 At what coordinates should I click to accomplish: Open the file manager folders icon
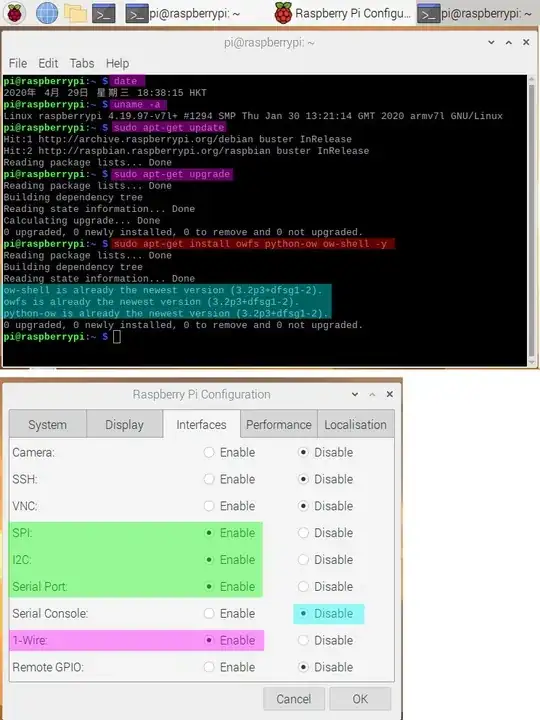click(x=75, y=13)
